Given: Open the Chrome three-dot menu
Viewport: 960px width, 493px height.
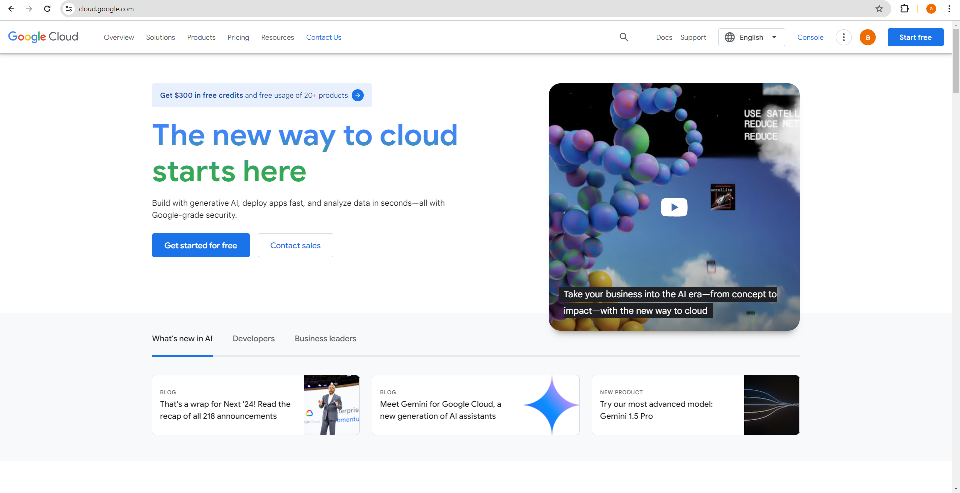Looking at the screenshot, I should (950, 9).
